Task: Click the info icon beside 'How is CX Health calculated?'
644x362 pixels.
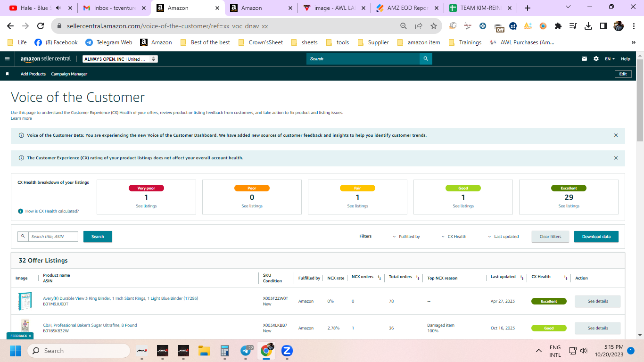Action: click(20, 211)
